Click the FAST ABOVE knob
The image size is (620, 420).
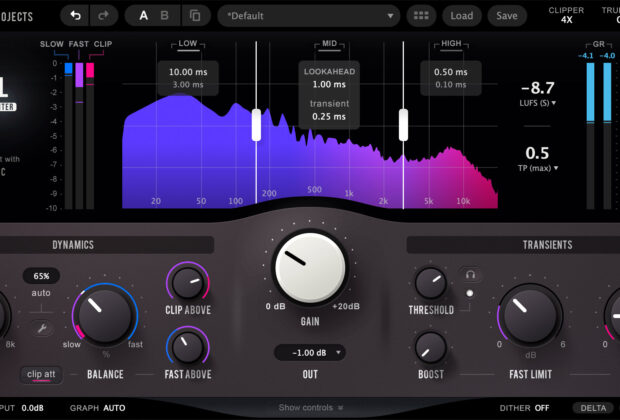(x=188, y=347)
